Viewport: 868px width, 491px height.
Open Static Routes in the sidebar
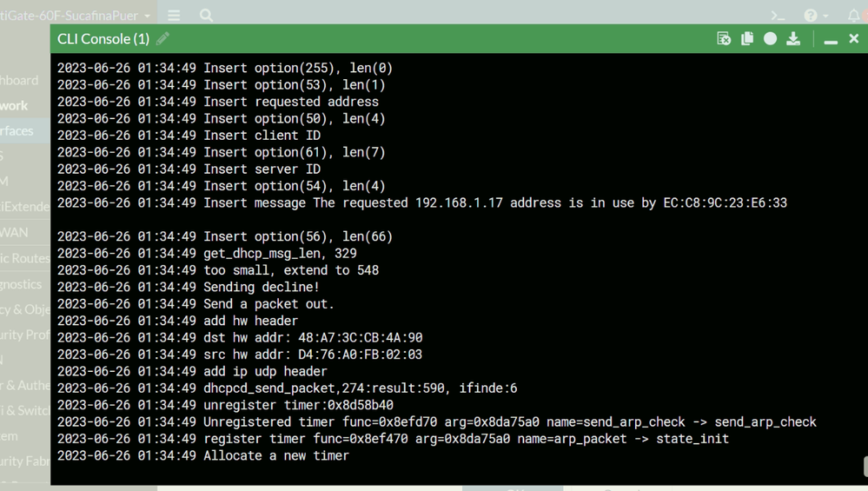(x=22, y=258)
